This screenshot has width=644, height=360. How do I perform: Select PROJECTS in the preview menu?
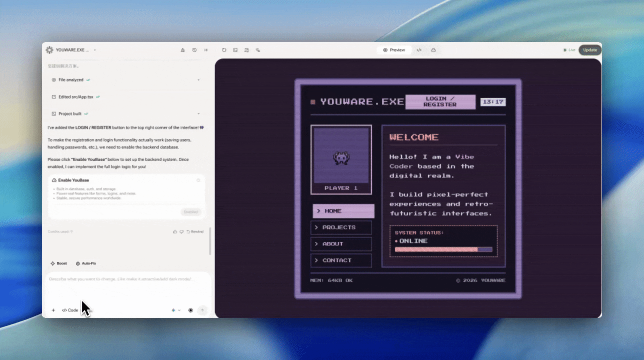click(x=341, y=227)
